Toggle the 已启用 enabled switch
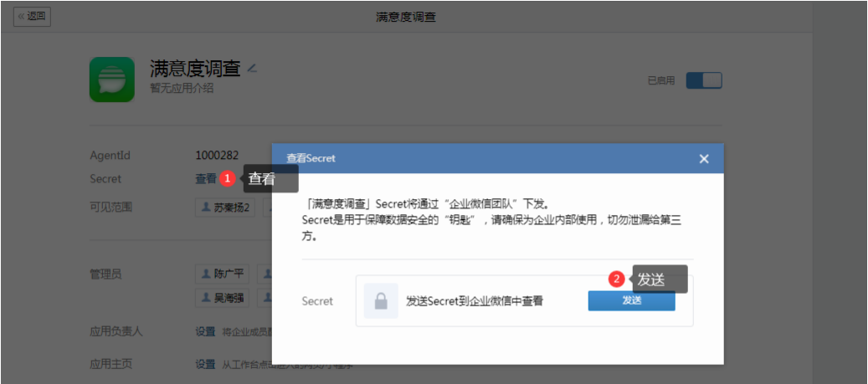The image size is (868, 384). coord(703,80)
